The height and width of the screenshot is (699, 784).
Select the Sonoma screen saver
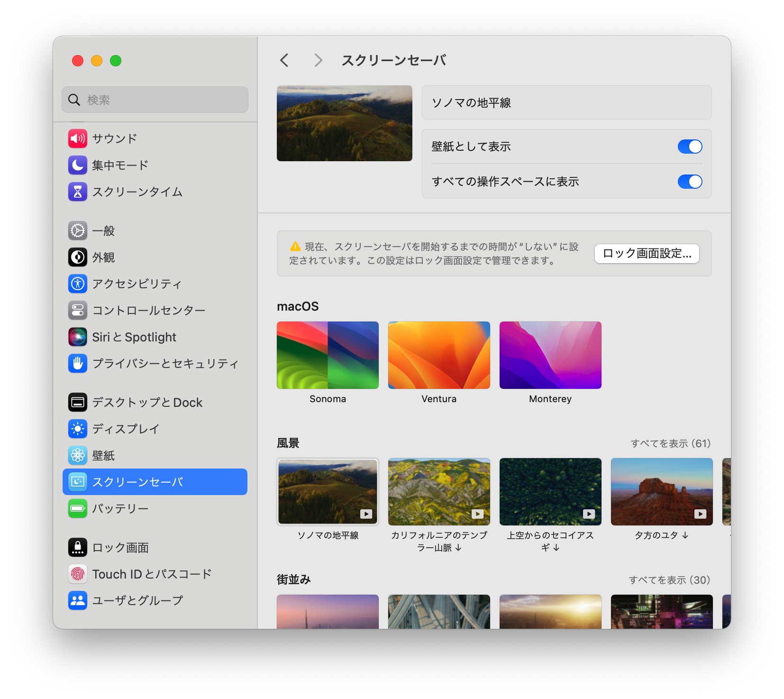pos(328,355)
